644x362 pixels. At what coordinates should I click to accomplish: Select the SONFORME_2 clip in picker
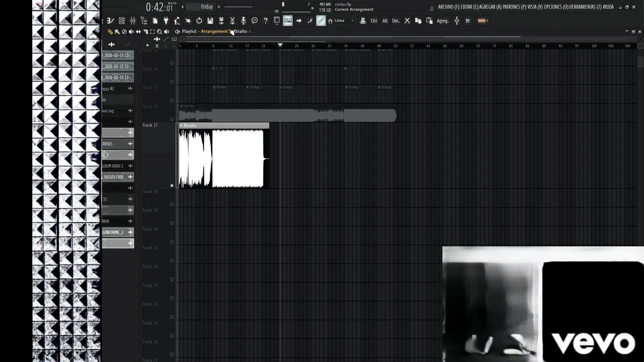118,232
